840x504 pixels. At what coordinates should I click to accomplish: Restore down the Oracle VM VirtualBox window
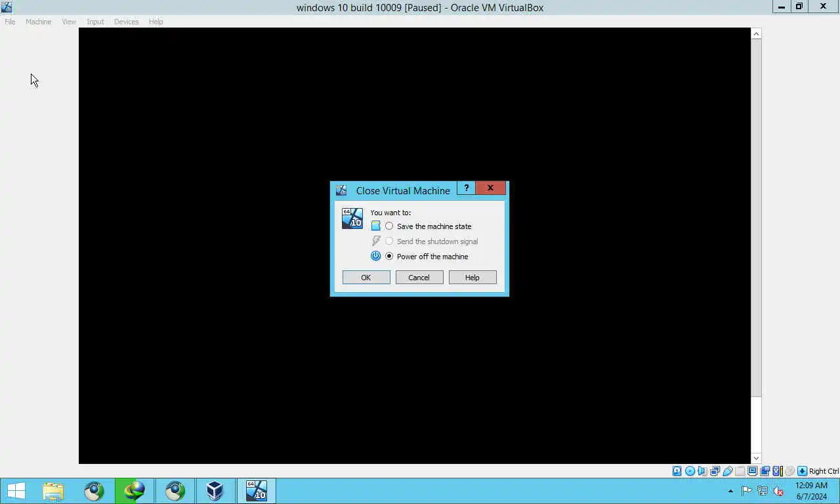pos(799,7)
